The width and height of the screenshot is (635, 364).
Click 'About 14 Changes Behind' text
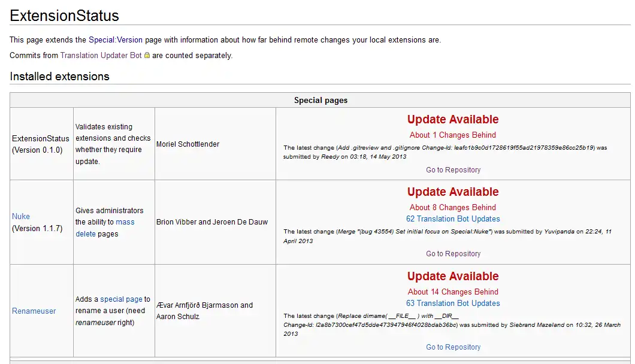click(x=453, y=292)
